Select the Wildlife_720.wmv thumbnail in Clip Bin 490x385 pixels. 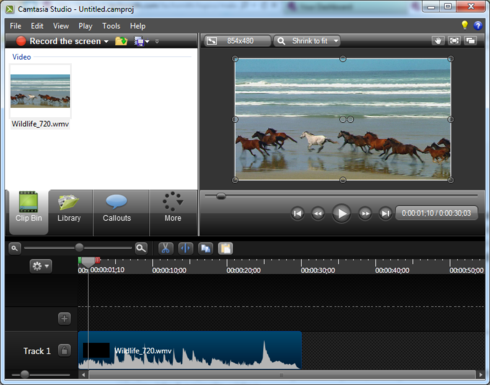click(40, 91)
